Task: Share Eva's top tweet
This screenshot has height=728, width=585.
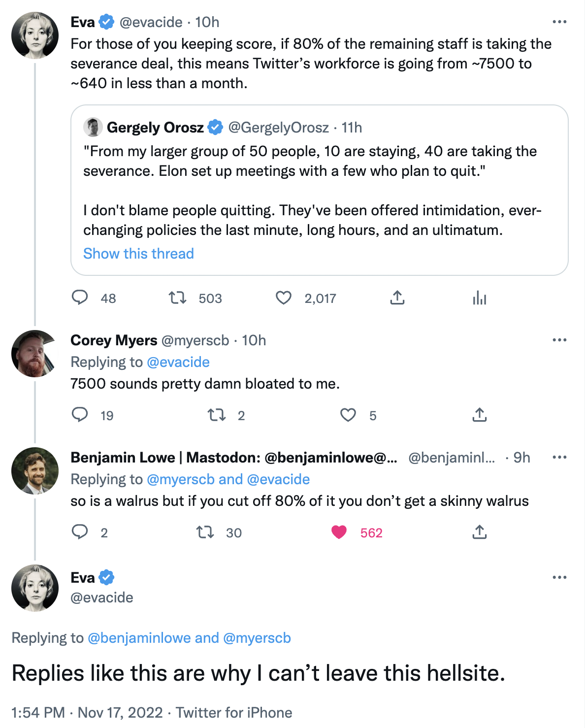Action: [x=397, y=298]
